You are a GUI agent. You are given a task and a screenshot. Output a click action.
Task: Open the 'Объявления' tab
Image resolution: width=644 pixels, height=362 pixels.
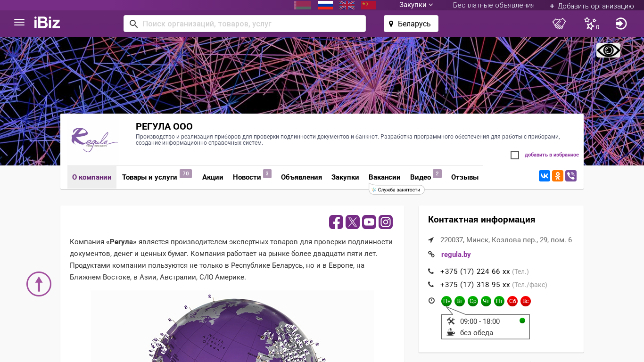point(301,177)
